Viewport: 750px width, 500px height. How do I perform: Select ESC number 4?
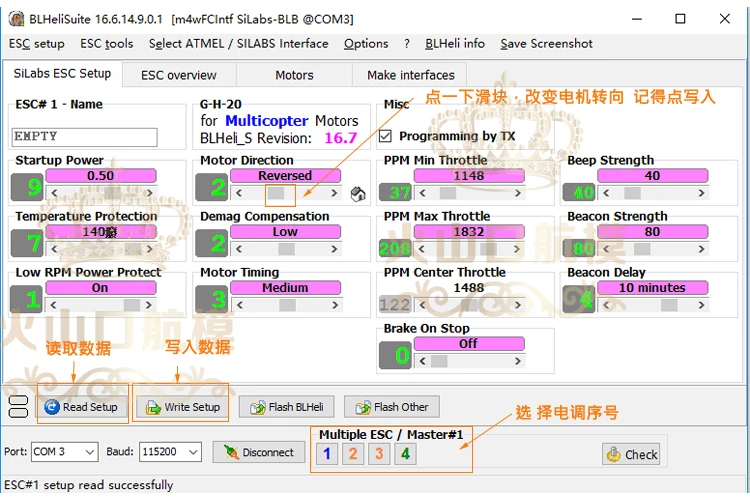point(406,453)
